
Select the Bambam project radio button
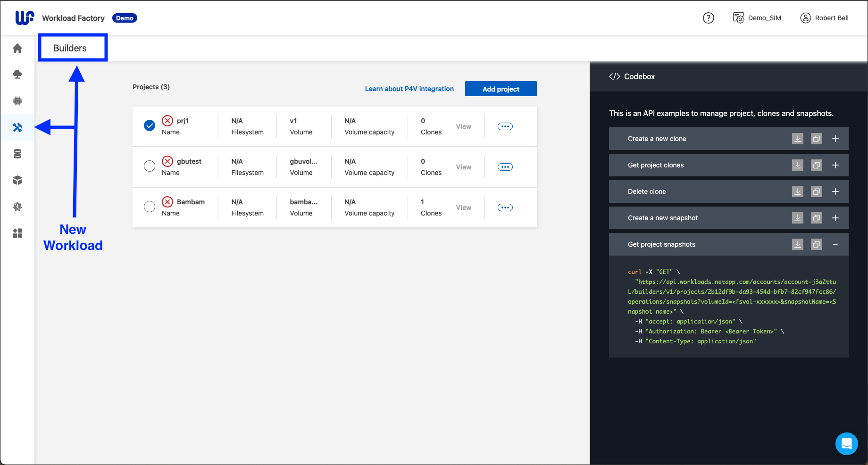[x=150, y=207]
